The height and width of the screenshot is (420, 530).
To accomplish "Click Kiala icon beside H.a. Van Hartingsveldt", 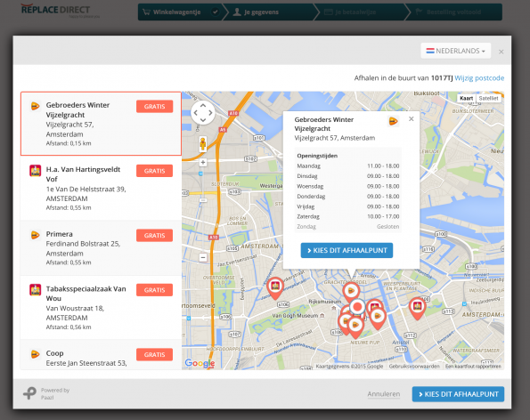I will (35, 171).
